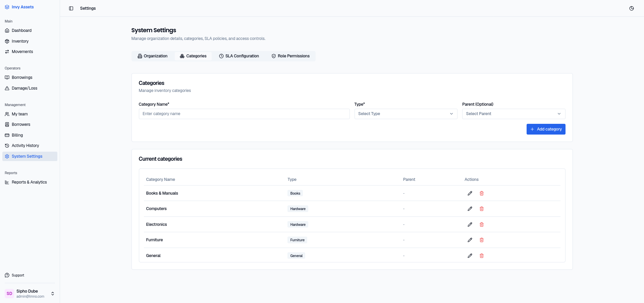Delete the Furniture category
Image resolution: width=644 pixels, height=303 pixels.
(482, 240)
